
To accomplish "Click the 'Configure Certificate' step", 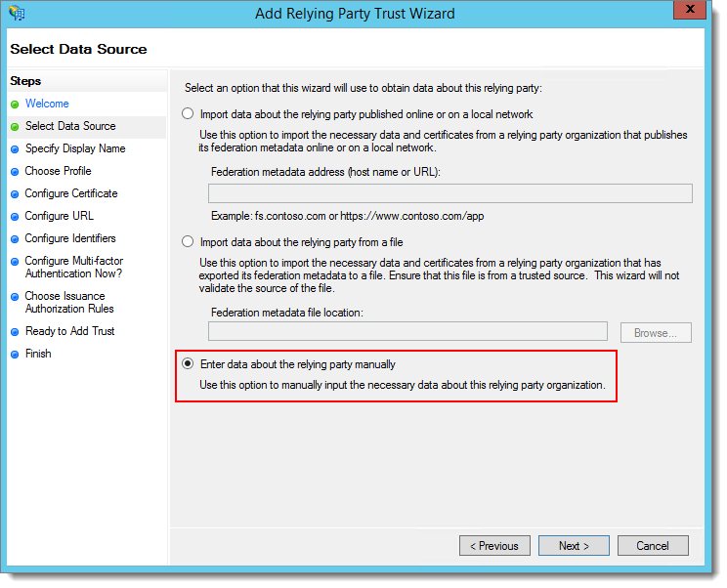I will coord(71,193).
